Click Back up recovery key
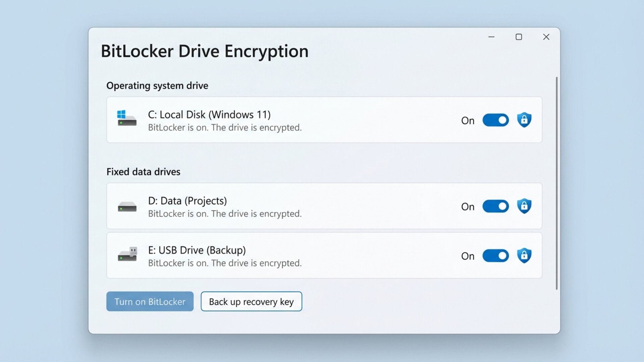This screenshot has width=644, height=362. click(x=251, y=301)
